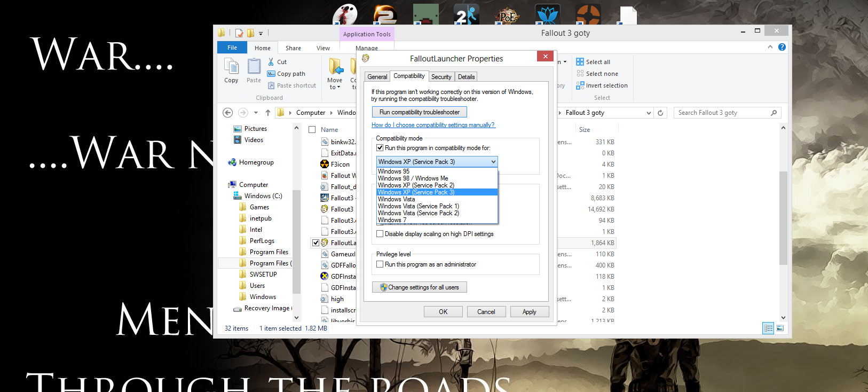Switch to Details view icon in status bar
Image resolution: width=868 pixels, height=392 pixels.
coord(768,328)
